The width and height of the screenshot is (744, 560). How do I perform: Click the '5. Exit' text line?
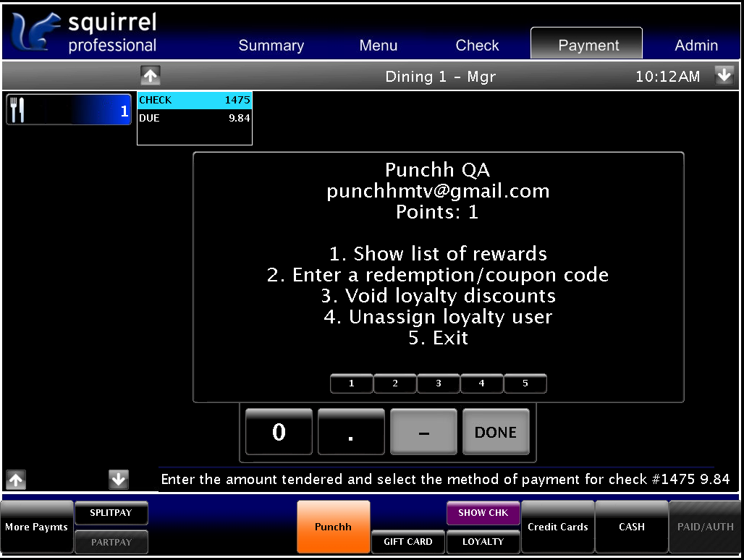[x=438, y=338]
